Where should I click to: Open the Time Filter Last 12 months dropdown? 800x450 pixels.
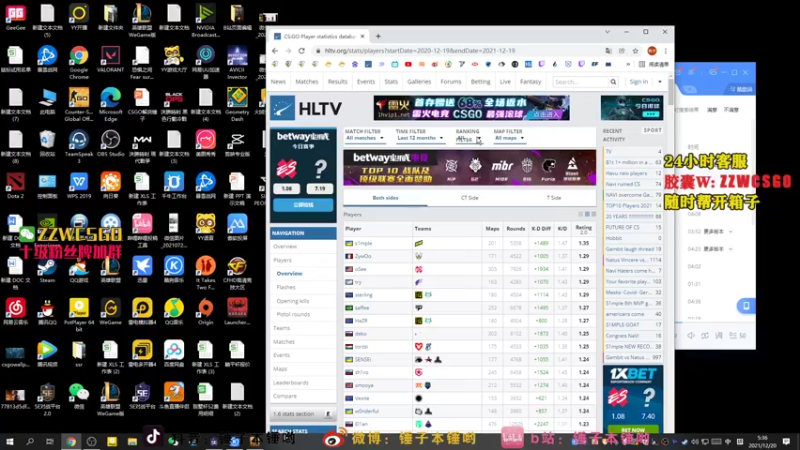(x=420, y=138)
